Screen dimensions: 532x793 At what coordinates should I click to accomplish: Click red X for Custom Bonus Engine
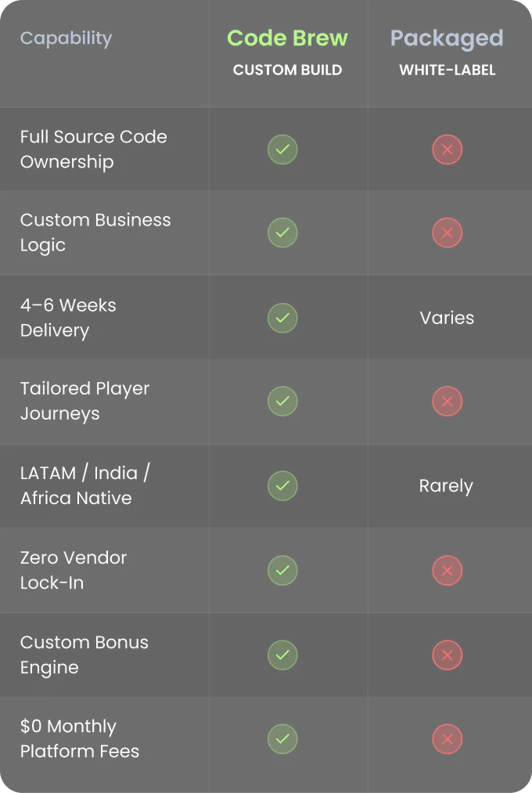click(x=448, y=654)
